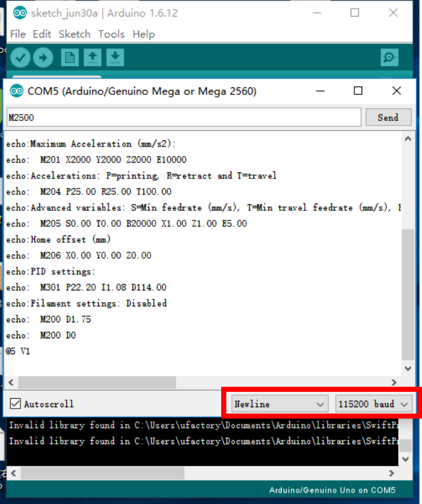Click the first 'Invalid library found' console line
422x504 pixels.
coord(203,425)
